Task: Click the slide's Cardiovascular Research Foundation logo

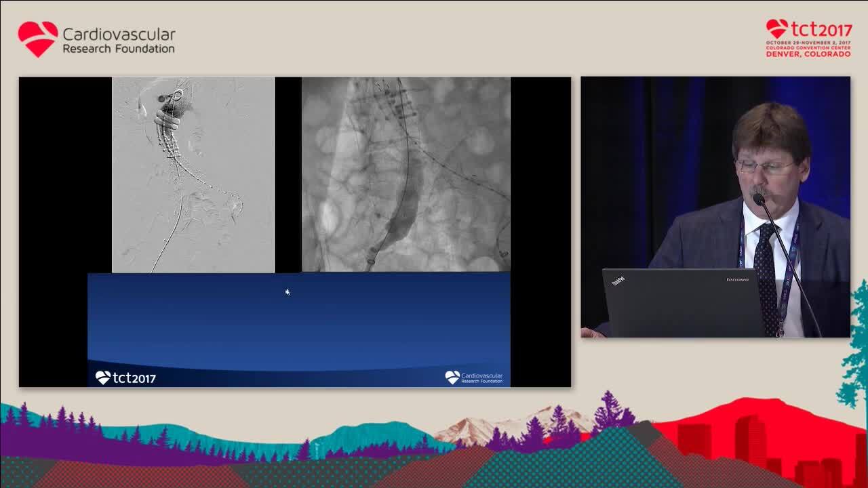Action: tap(473, 378)
